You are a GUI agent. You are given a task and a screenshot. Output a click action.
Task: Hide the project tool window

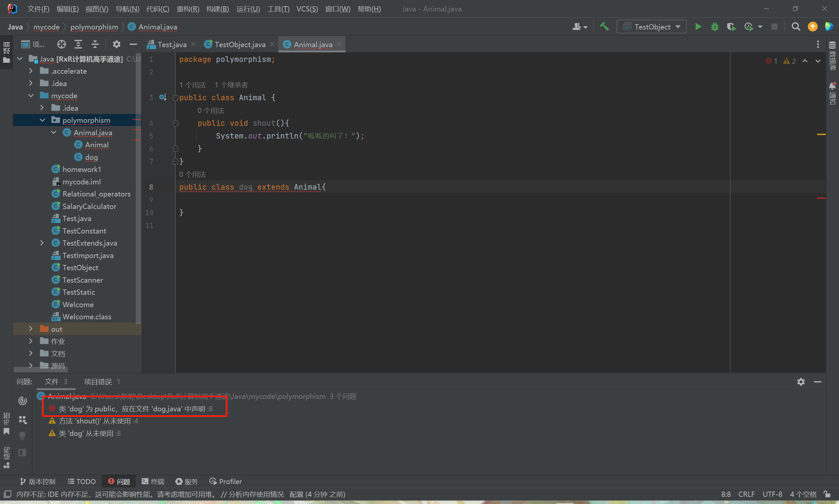click(x=133, y=44)
